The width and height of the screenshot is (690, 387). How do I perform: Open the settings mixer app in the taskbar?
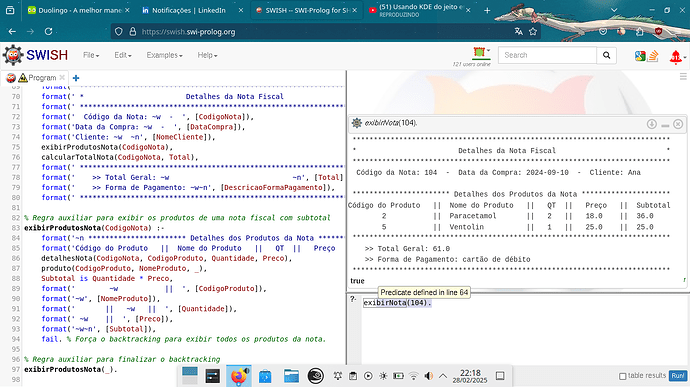(x=213, y=376)
